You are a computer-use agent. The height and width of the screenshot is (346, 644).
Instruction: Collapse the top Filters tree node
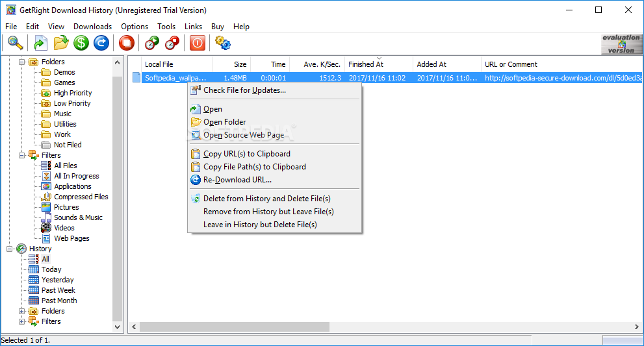pos(21,156)
